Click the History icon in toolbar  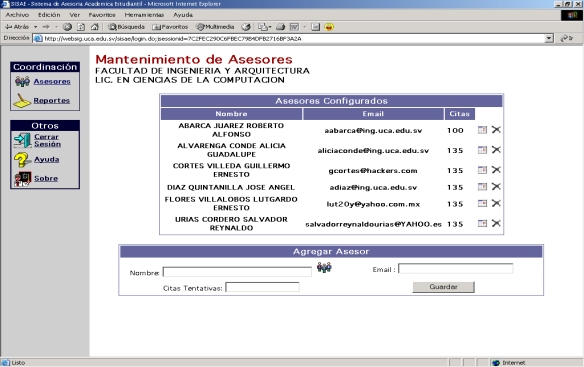click(246, 27)
